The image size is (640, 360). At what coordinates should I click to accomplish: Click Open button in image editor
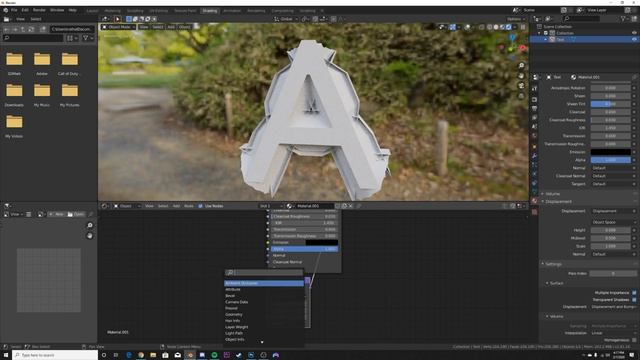pyautogui.click(x=76, y=214)
